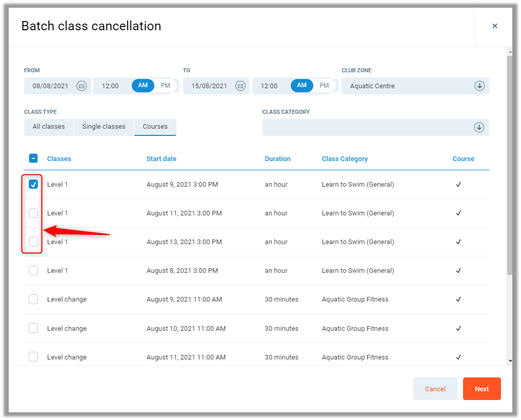Toggle the select-all checkbox in header
The height and width of the screenshot is (420, 521).
point(33,158)
